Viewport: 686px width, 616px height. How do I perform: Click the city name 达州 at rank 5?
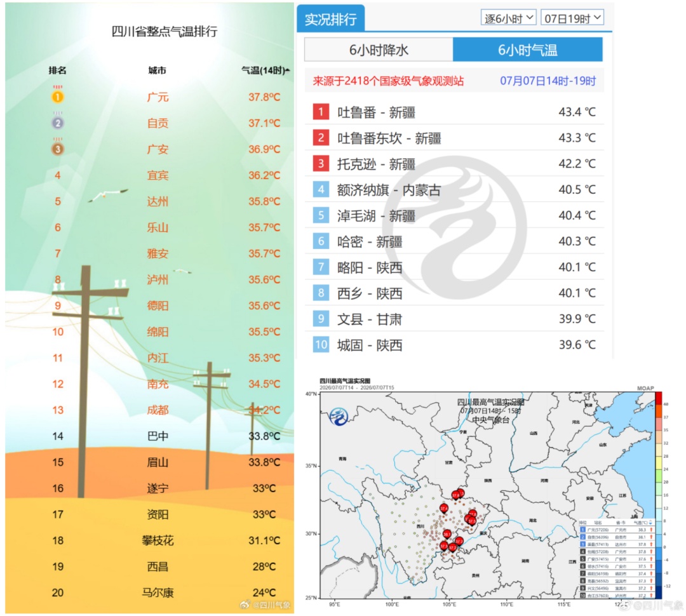[x=158, y=201]
